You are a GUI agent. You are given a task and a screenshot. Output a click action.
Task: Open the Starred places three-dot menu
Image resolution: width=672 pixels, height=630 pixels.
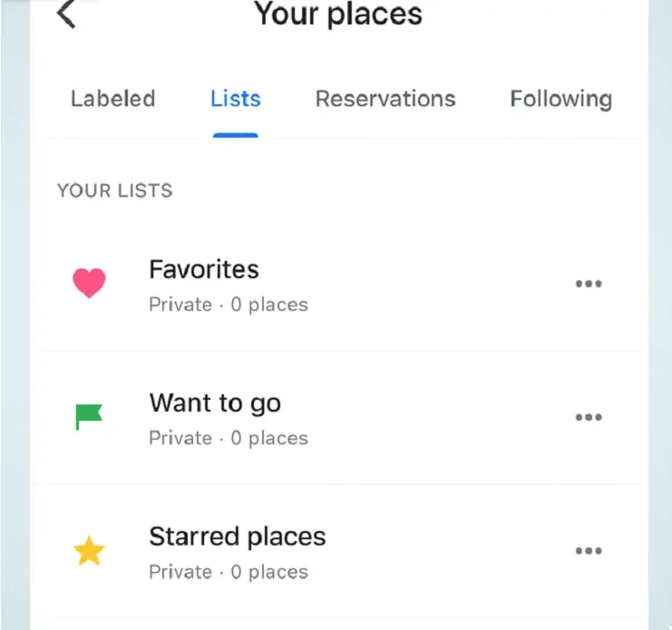tap(589, 551)
